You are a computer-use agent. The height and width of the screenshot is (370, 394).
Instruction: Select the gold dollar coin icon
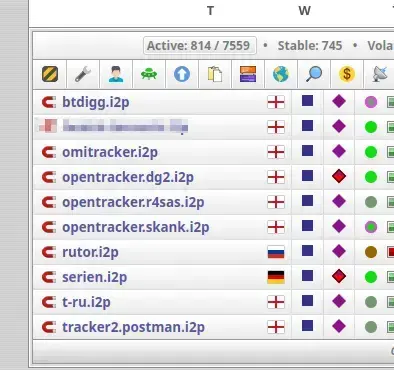pos(347,74)
